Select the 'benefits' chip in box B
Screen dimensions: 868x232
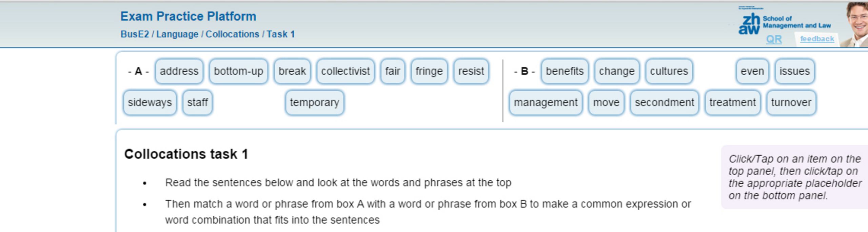565,71
